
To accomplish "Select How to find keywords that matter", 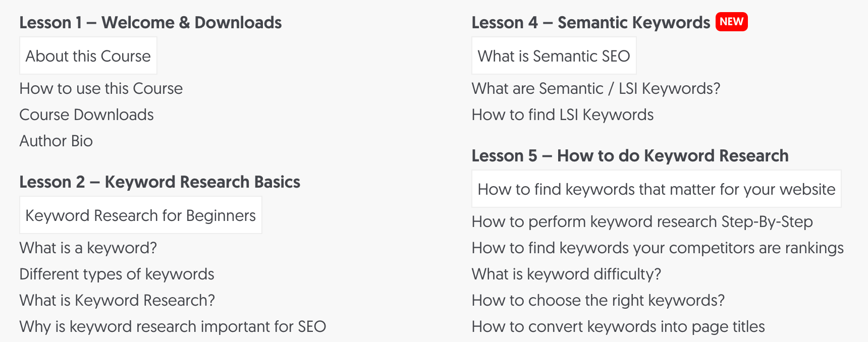I will click(x=656, y=189).
